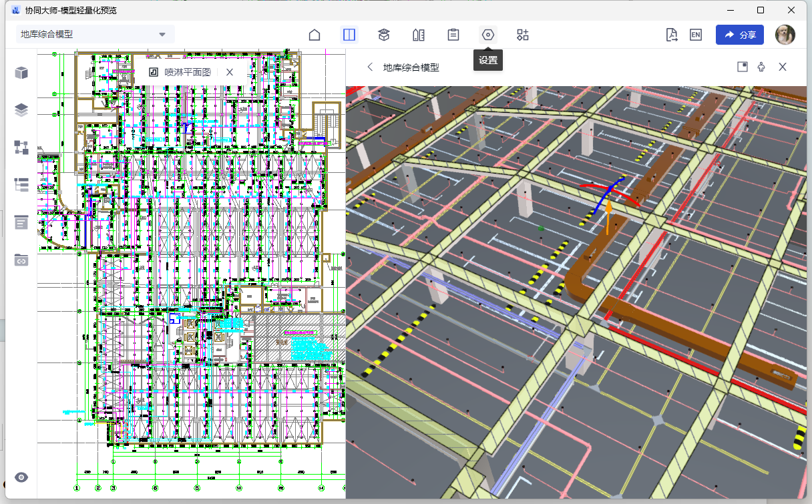
Task: Open the 3D box model icon in top toolbar
Action: click(384, 35)
